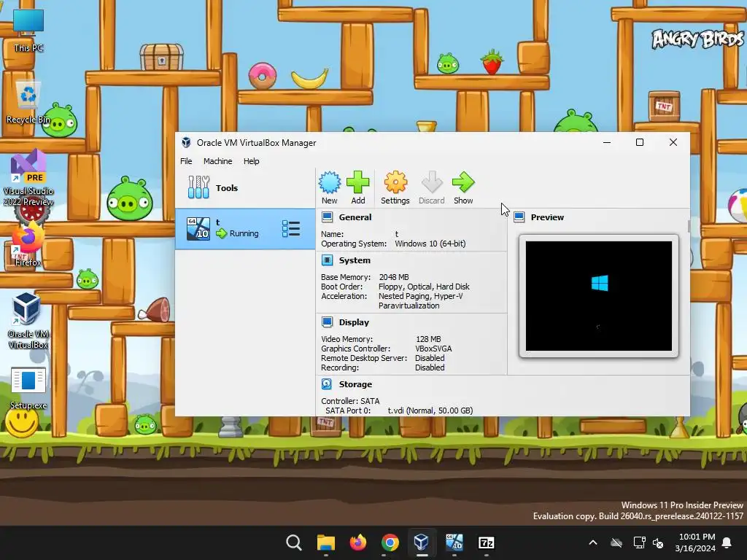Click the Preview panel header icon
Image resolution: width=747 pixels, height=560 pixels.
pos(519,217)
